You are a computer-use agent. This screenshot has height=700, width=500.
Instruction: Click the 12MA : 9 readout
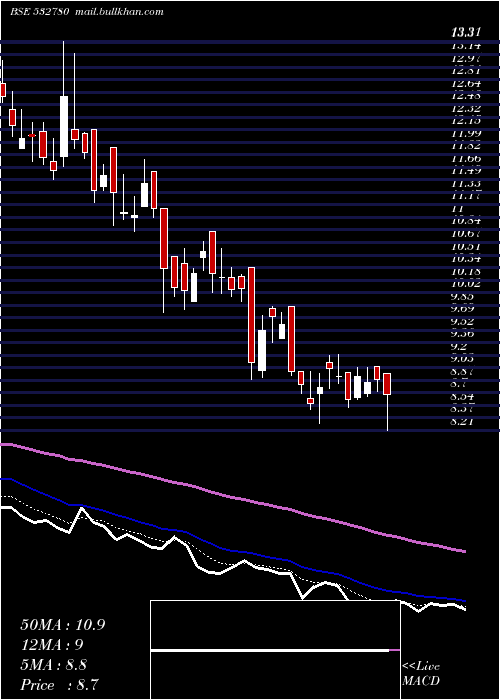52,645
